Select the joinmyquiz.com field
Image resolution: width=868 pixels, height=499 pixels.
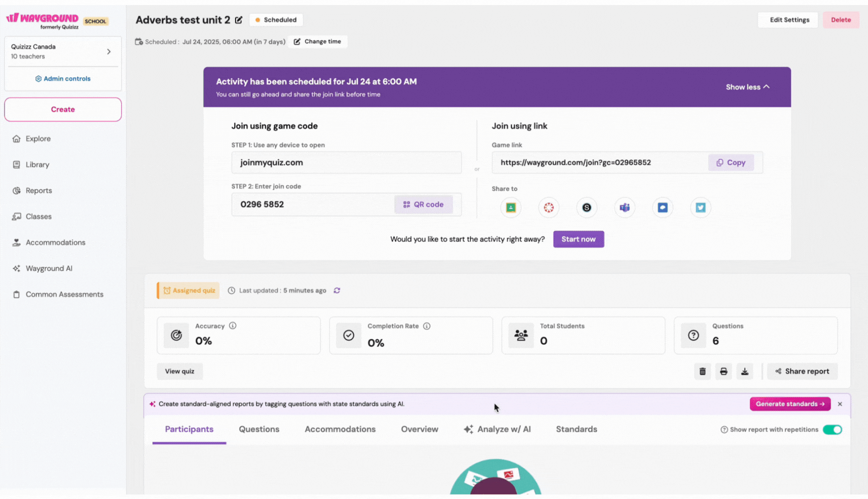[346, 163]
